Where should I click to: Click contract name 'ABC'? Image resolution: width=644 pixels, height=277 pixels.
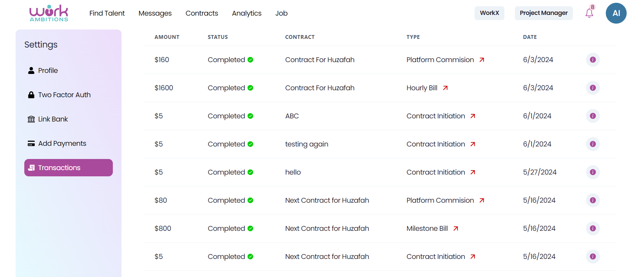coord(292,116)
